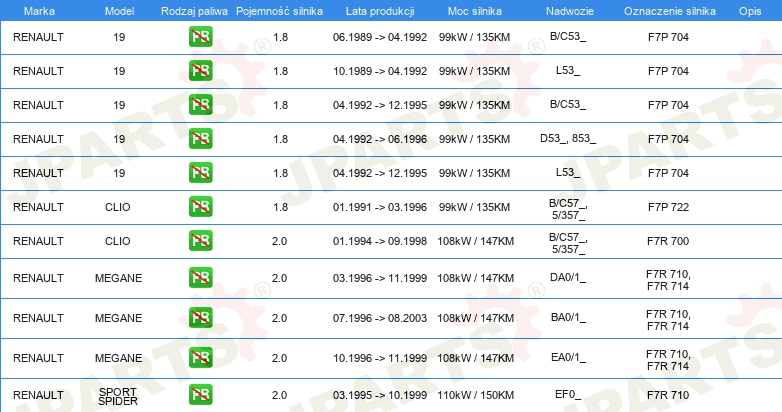The height and width of the screenshot is (412, 782).
Task: Click the fuel icon in the D53_, 853_ row
Action: [200, 139]
